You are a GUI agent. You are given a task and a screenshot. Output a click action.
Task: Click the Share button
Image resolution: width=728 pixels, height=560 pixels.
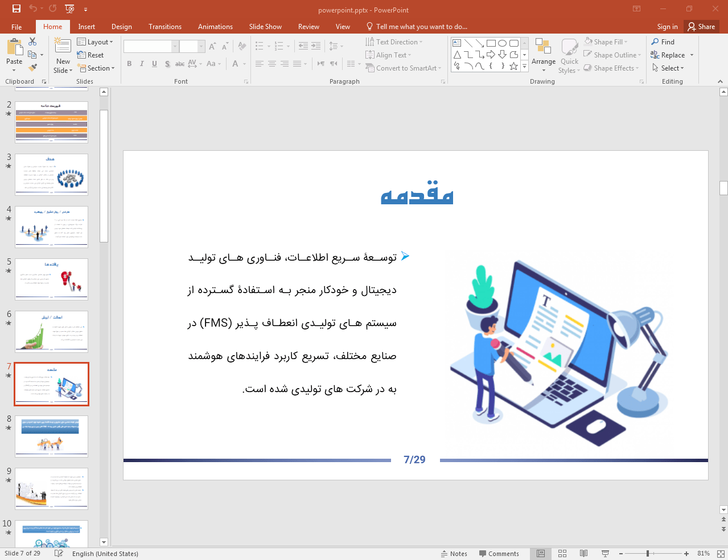click(x=701, y=27)
